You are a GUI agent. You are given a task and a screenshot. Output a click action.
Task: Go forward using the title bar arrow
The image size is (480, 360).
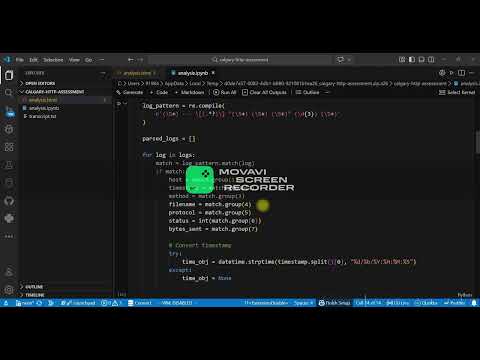141,60
